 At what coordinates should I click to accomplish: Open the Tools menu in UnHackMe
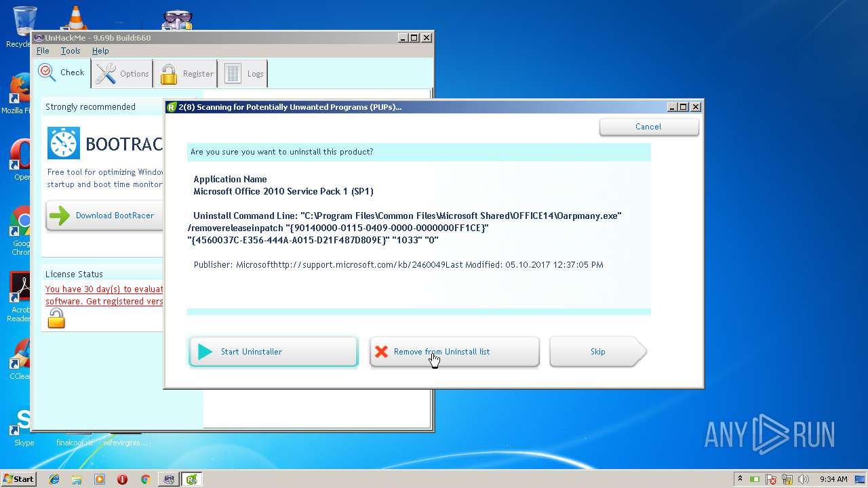[x=71, y=51]
